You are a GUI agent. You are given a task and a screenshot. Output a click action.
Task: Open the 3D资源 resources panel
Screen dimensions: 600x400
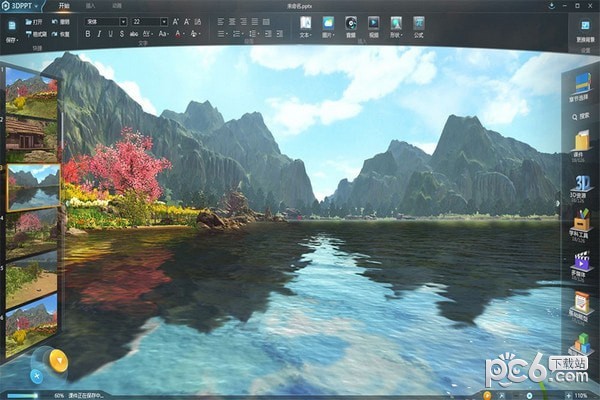click(582, 186)
